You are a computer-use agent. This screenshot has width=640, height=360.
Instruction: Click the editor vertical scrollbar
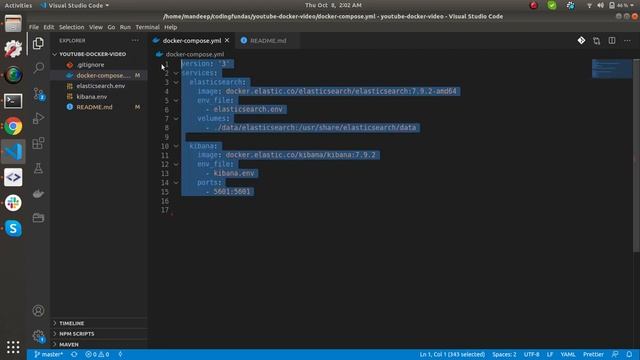point(636,155)
